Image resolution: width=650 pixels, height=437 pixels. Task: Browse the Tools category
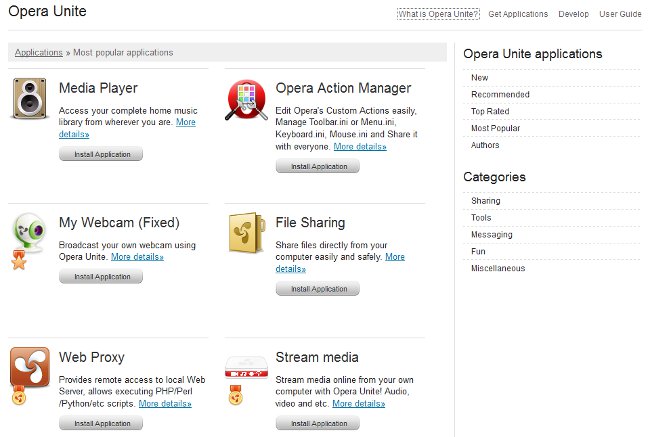481,218
